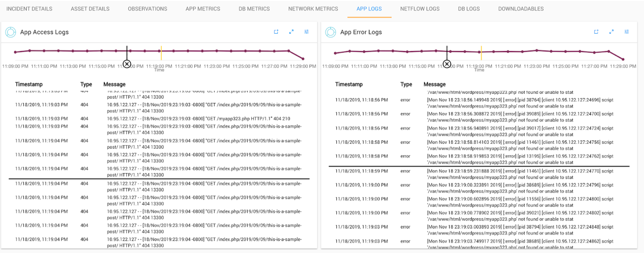Open the Network Metrics tab
Screen dimensions: 644x253
pos(313,9)
